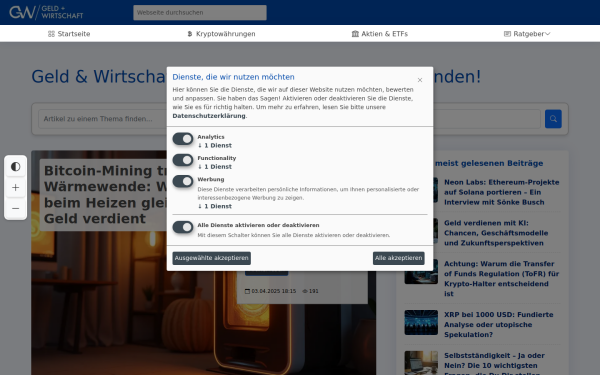Viewport: 600px width, 375px height.
Task: Click the GW Geld + Wirtschaft logo
Action: [x=46, y=12]
